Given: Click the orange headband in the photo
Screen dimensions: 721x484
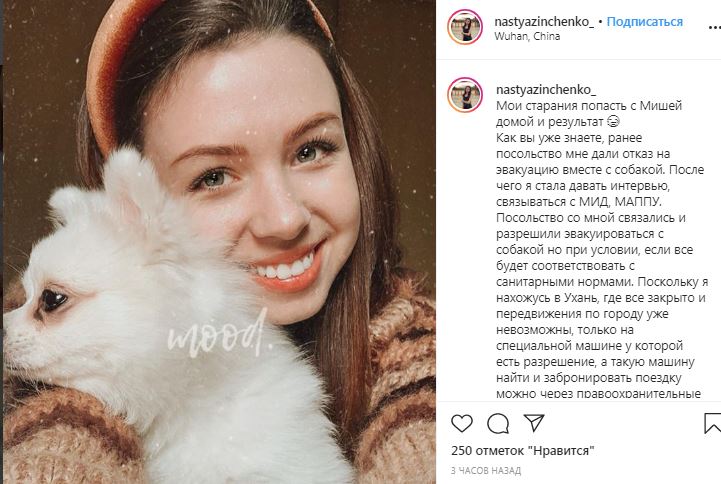Looking at the screenshot, I should pos(110,69).
